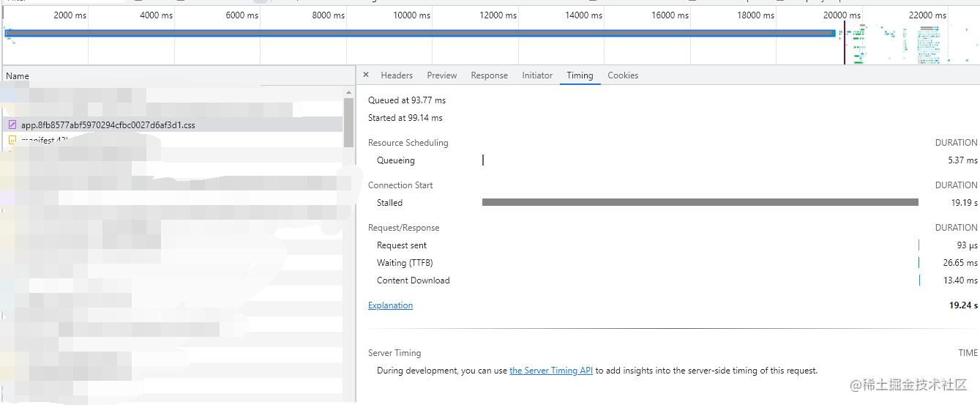Show the Initiator tab
This screenshot has height=405, width=980.
point(537,75)
